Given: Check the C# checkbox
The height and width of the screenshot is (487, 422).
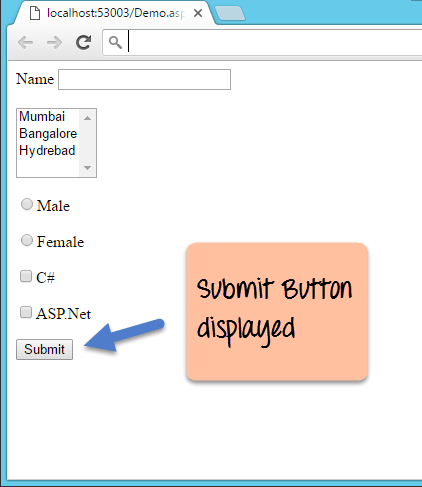Looking at the screenshot, I should click(x=26, y=276).
